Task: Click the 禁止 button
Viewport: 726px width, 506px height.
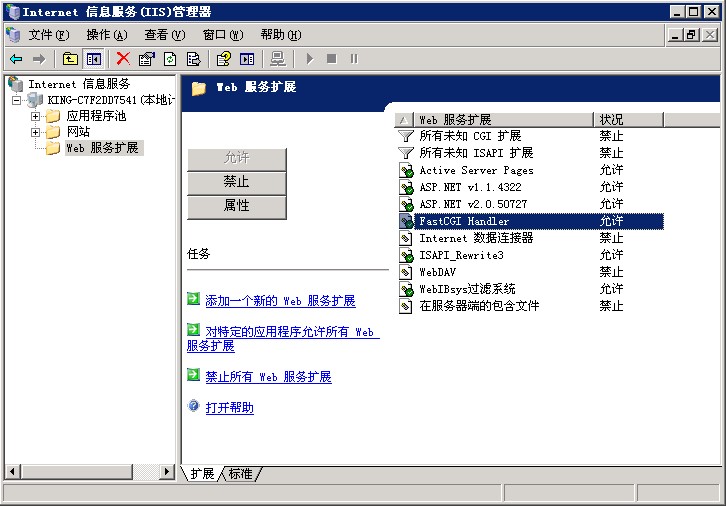Action: (x=237, y=182)
